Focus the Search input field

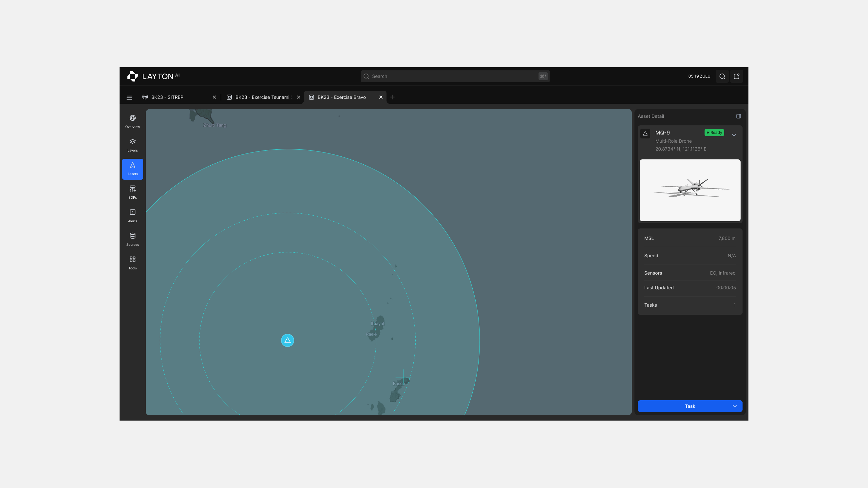(455, 76)
